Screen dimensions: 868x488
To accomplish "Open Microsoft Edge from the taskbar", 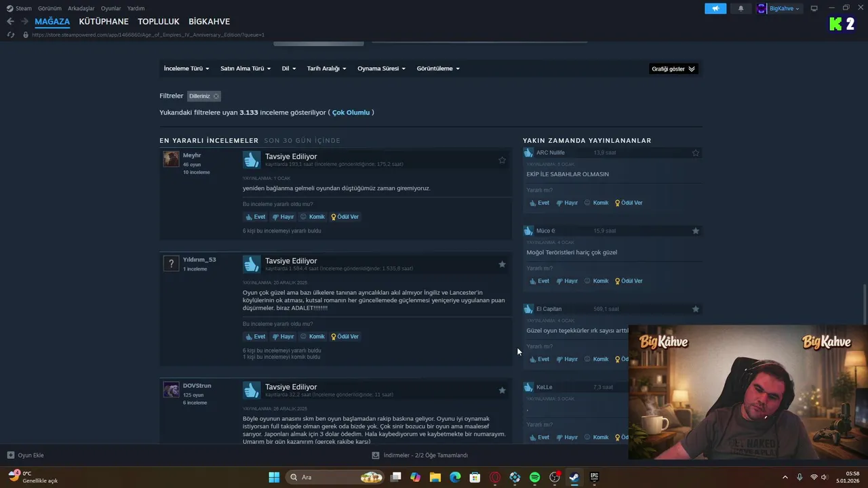I will [455, 477].
